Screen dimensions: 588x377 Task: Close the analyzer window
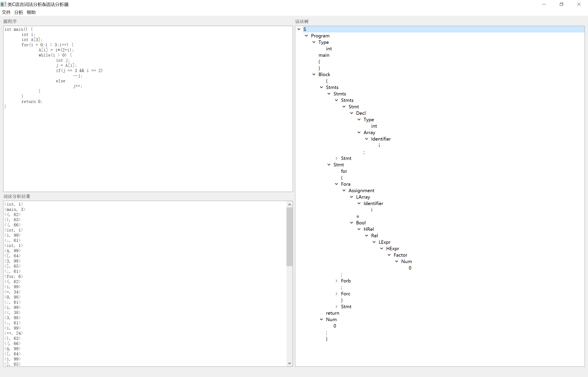(579, 4)
